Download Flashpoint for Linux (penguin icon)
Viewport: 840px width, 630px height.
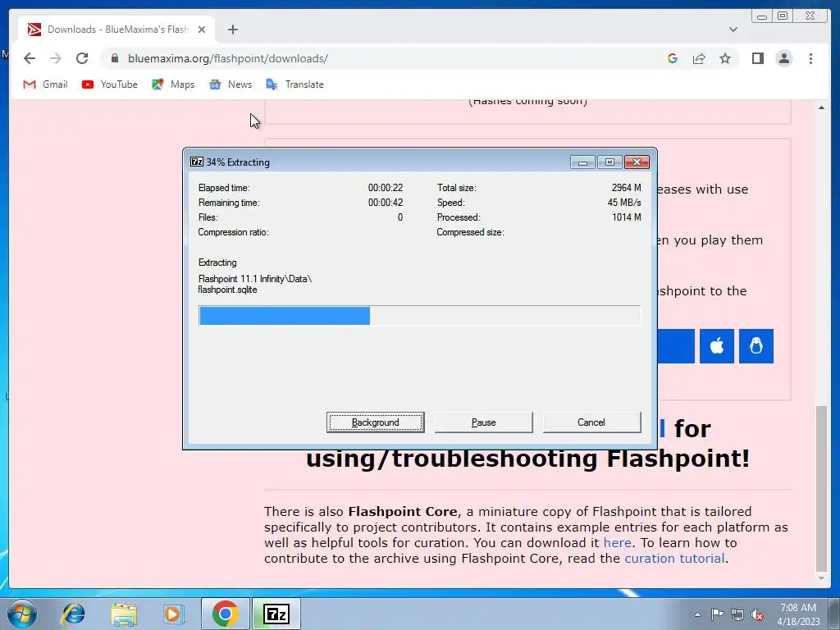coord(756,346)
